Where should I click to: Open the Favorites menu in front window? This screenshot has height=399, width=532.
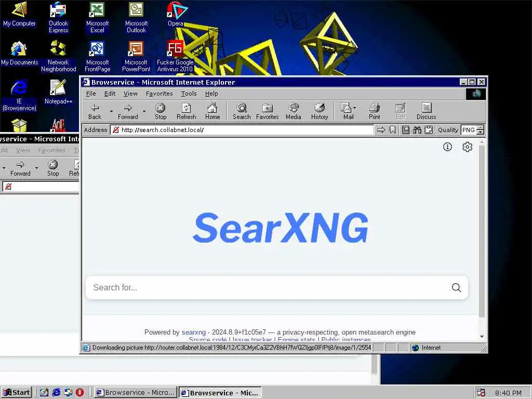point(159,94)
